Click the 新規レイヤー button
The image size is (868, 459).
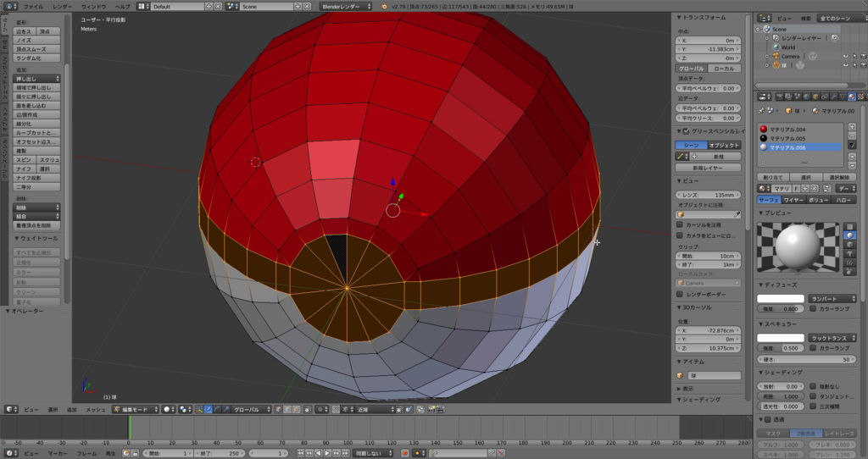coord(709,168)
